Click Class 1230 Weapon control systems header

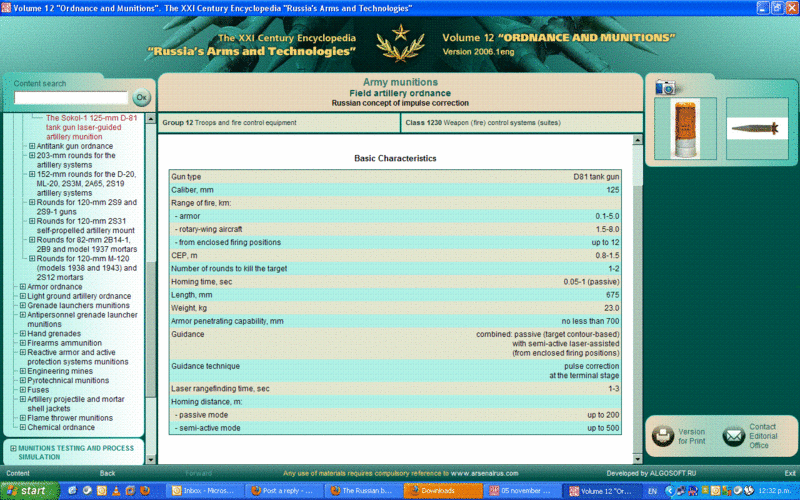tap(521, 122)
